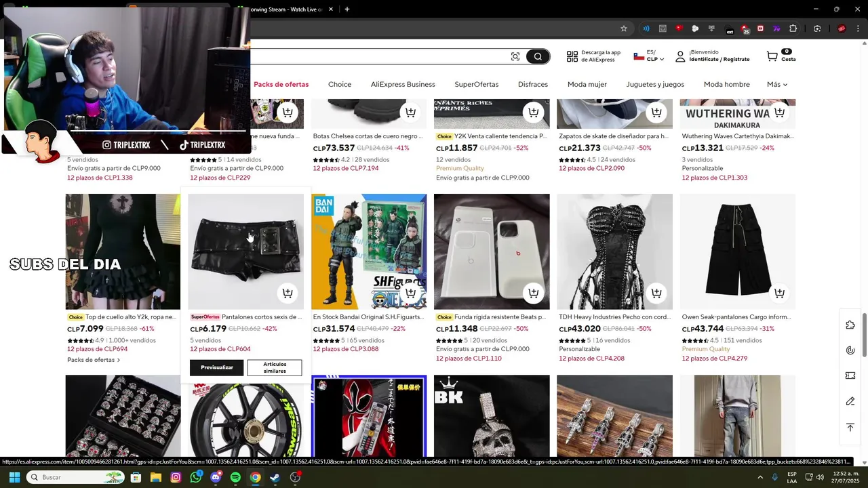The width and height of the screenshot is (868, 488).
Task: Open a new browser tab with plus
Action: point(347,9)
